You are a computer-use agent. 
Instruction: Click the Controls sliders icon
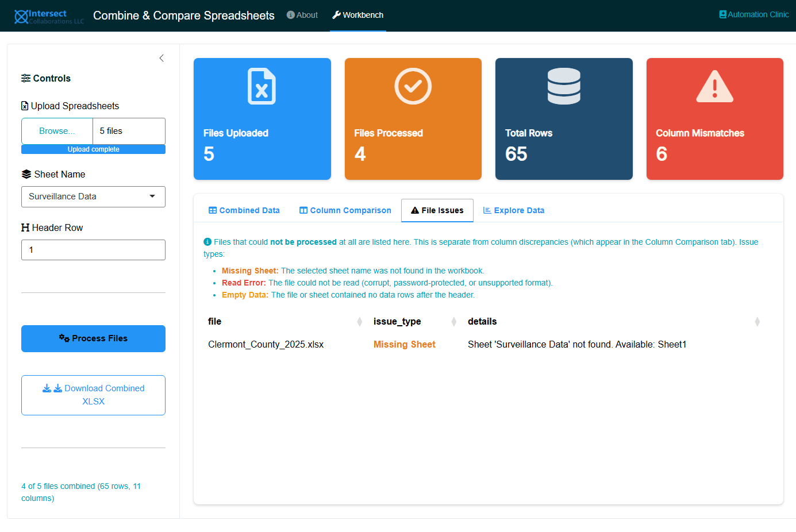pyautogui.click(x=26, y=78)
